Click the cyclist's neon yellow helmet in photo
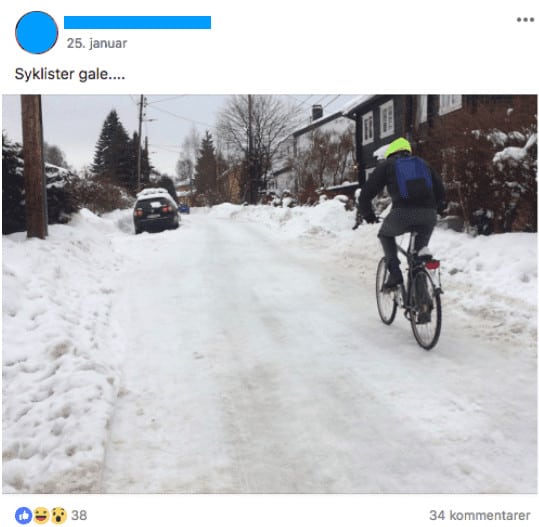Screen dimensions: 539x527 click(x=398, y=147)
